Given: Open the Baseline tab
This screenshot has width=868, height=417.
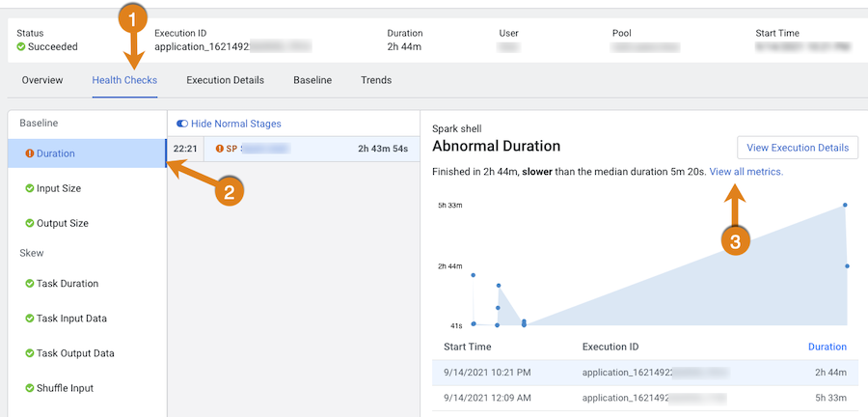Looking at the screenshot, I should (x=312, y=80).
